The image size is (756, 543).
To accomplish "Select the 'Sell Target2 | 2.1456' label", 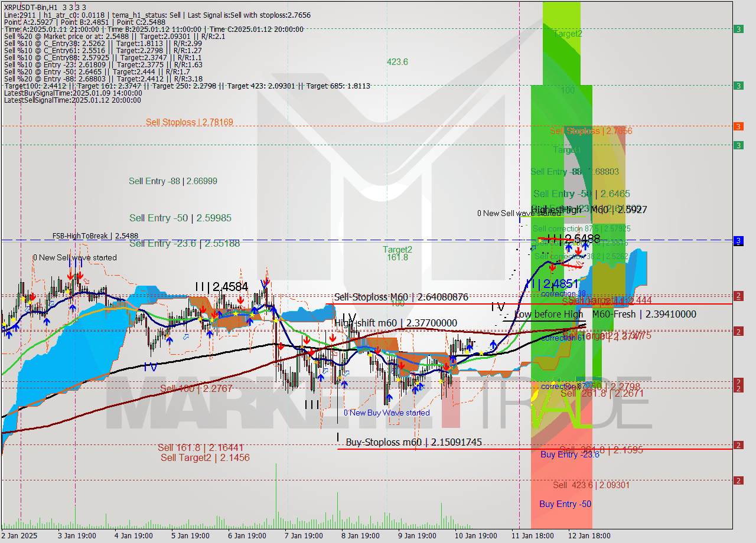I will [205, 457].
